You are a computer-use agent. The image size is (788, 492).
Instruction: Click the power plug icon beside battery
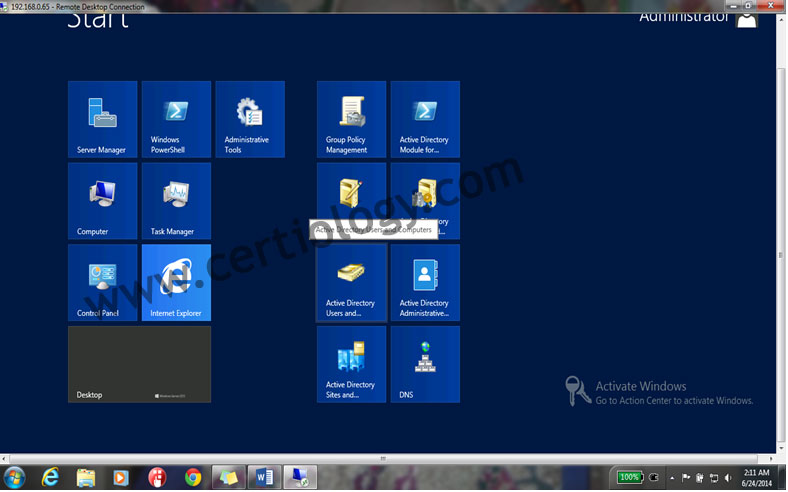click(x=654, y=477)
